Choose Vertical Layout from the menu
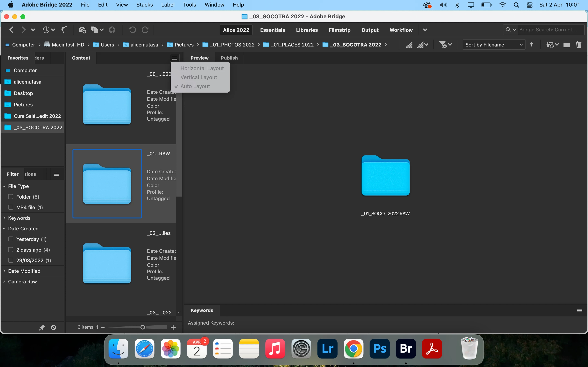The image size is (588, 367). [x=198, y=77]
